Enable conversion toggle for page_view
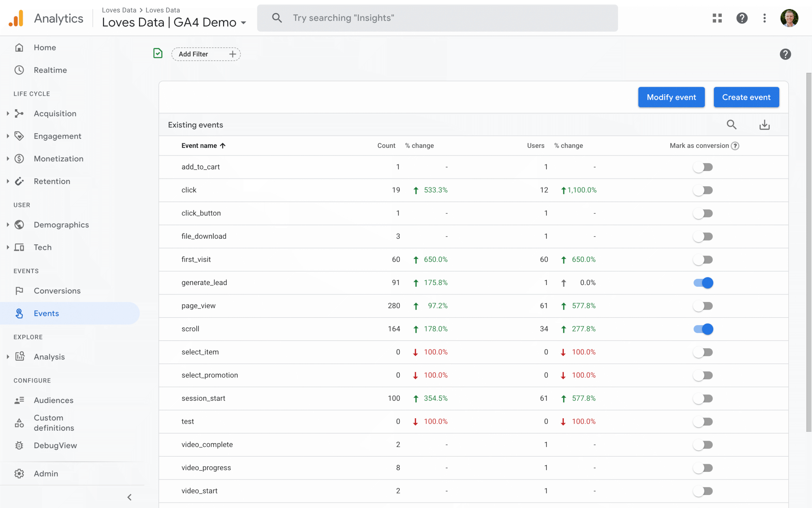 tap(703, 306)
